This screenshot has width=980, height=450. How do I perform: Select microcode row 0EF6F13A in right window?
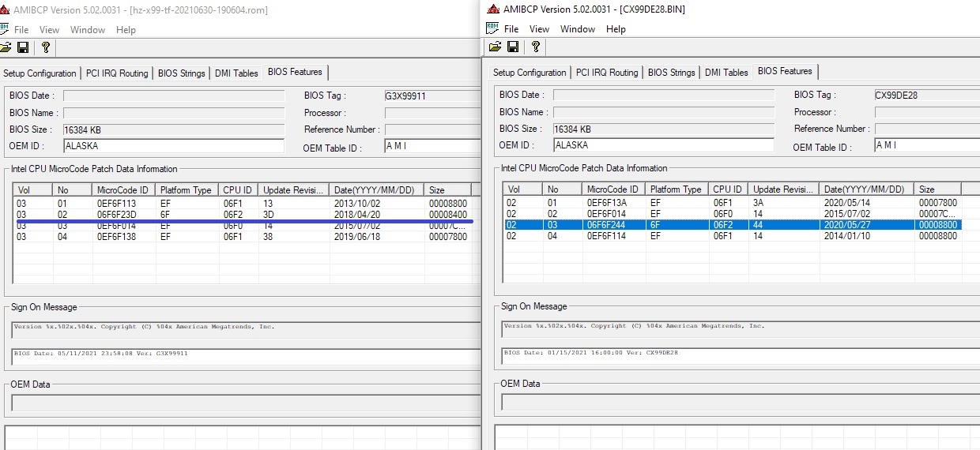(x=733, y=203)
